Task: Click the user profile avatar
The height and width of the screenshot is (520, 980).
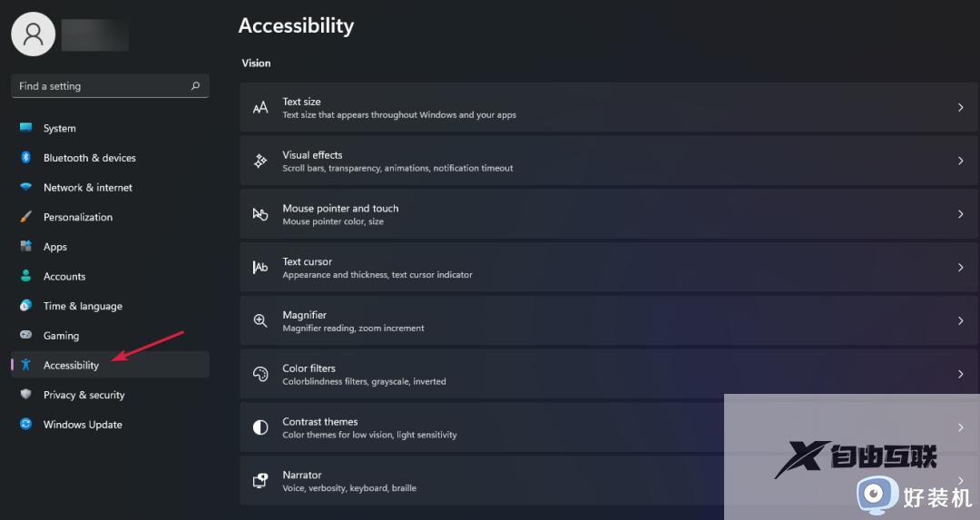Action: 34,34
